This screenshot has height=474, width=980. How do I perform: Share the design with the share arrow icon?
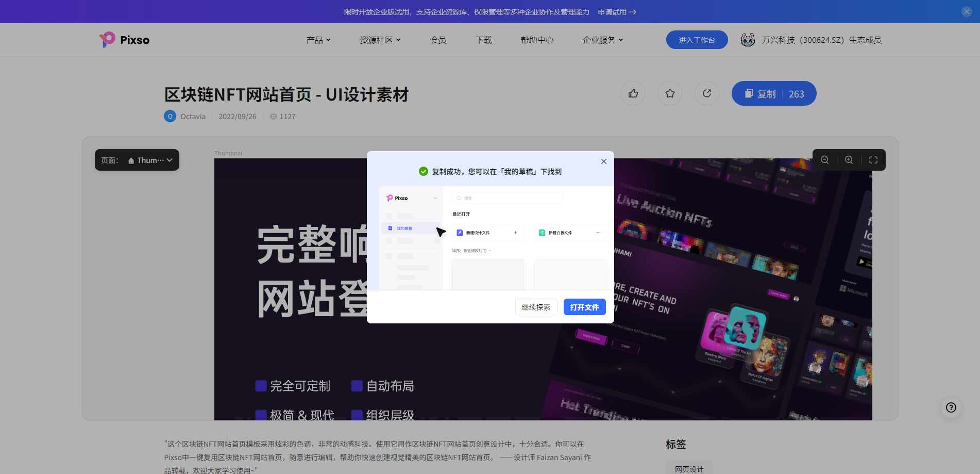pos(707,93)
